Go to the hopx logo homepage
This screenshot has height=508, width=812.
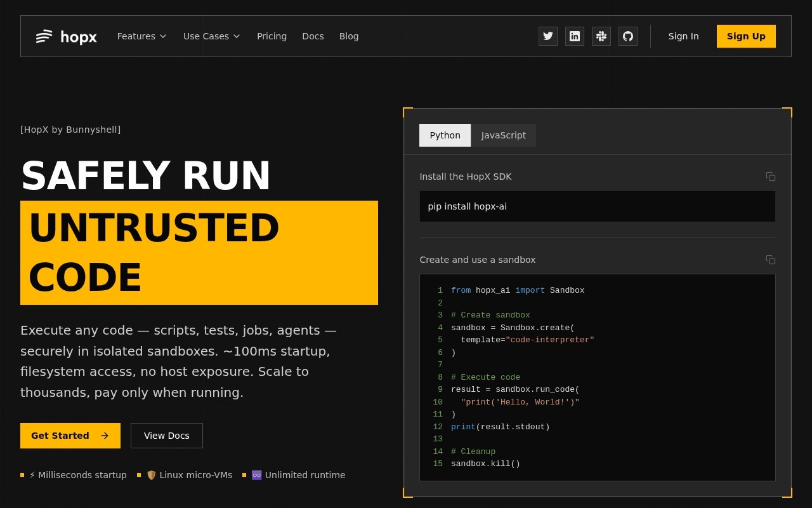click(67, 36)
